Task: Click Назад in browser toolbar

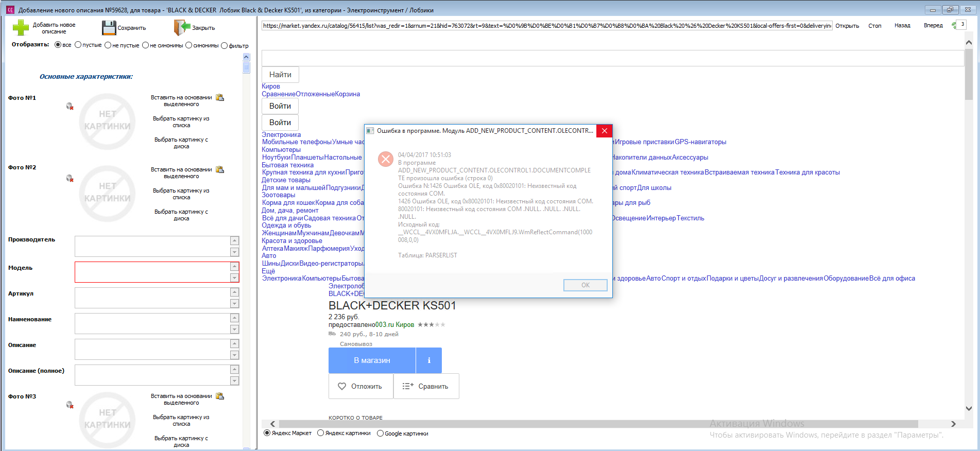Action: point(902,26)
